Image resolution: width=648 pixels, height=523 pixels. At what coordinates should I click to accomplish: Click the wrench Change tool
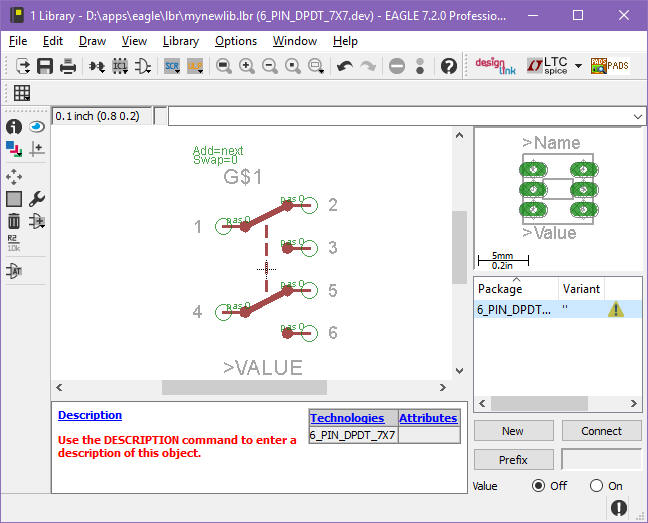37,199
